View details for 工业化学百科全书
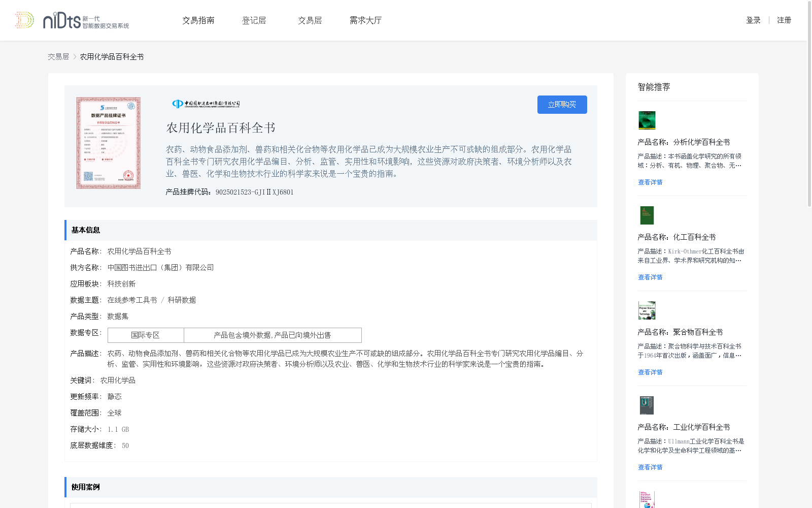The height and width of the screenshot is (508, 812). click(x=650, y=467)
